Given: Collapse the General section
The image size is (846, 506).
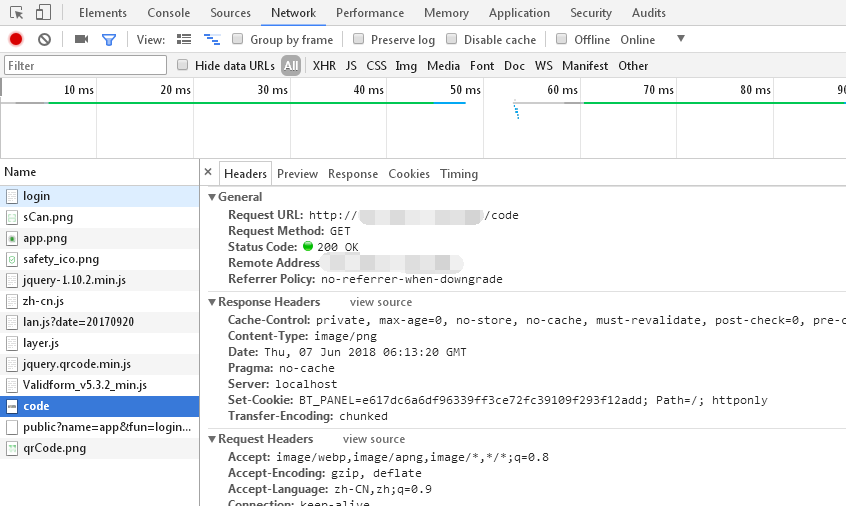Looking at the screenshot, I should point(212,197).
